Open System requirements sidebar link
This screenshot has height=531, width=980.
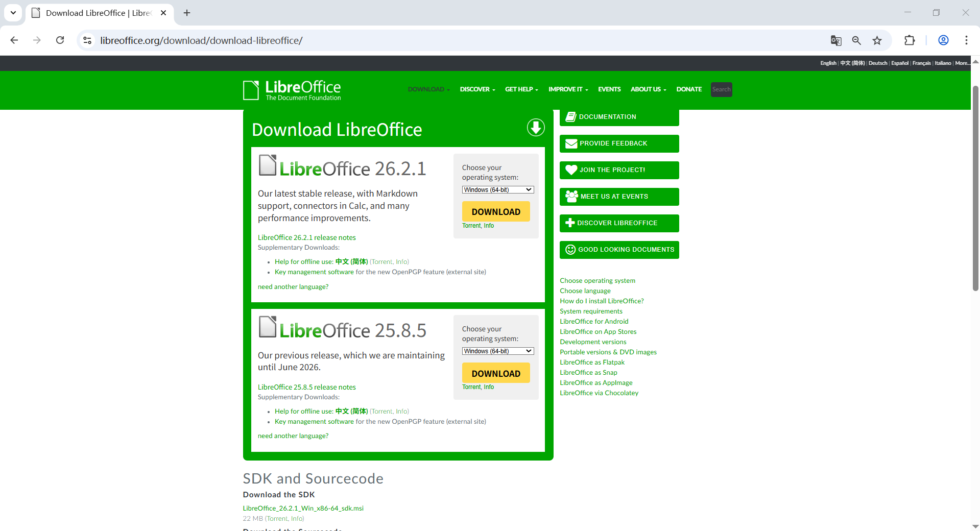pos(591,311)
